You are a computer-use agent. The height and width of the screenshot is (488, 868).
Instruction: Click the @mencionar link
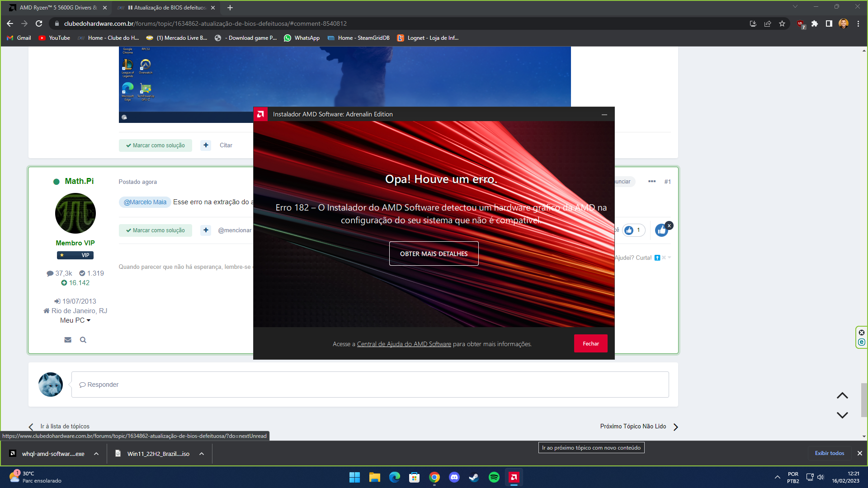tap(235, 230)
